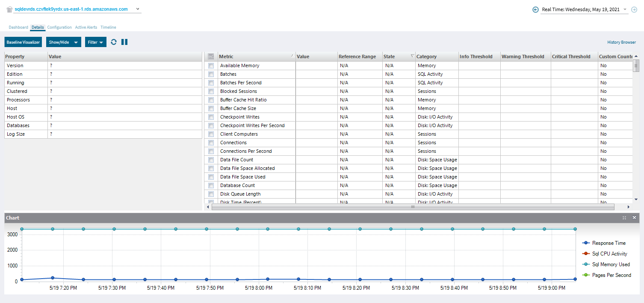Click the select-all icon in the metrics header
Screen dimensions: 644x303
[x=211, y=56]
